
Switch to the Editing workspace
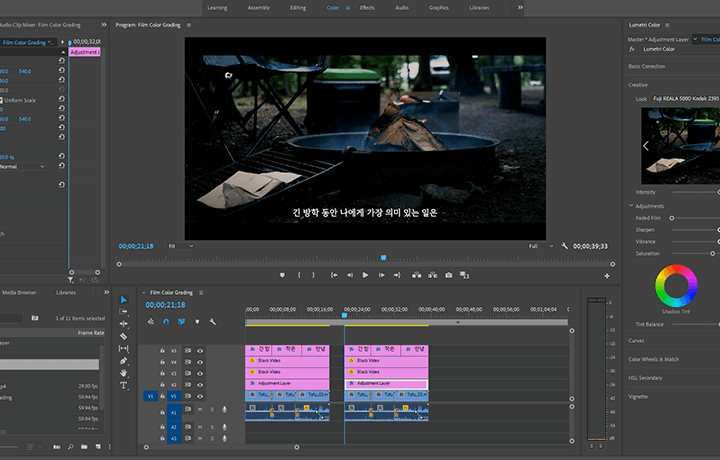click(298, 8)
